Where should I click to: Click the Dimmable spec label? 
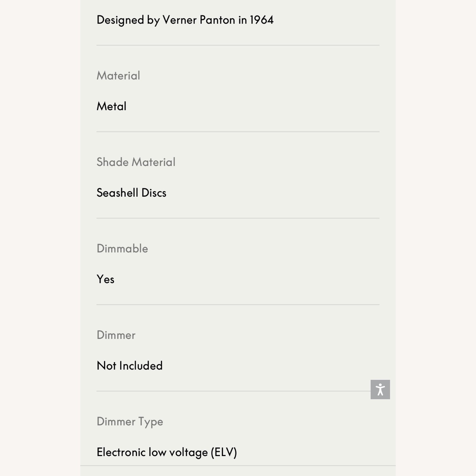(122, 248)
